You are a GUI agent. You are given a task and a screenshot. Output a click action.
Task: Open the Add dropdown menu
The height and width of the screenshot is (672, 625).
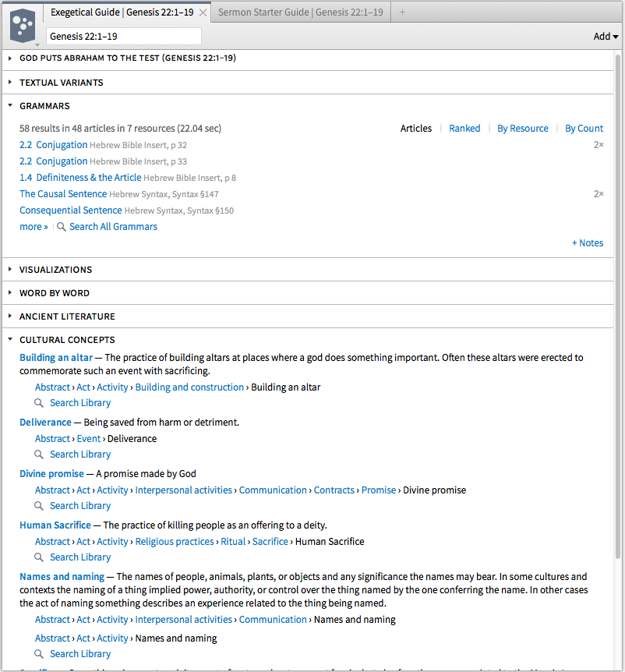point(606,37)
